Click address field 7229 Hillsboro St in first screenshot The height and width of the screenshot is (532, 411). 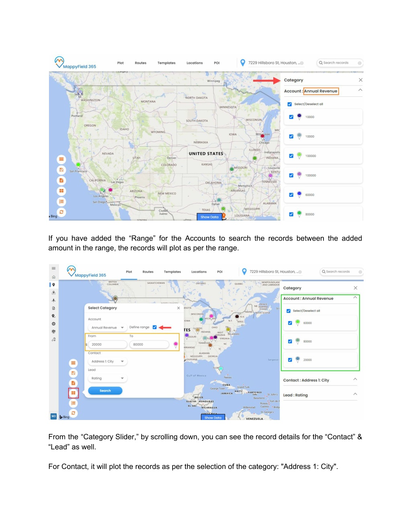click(275, 63)
